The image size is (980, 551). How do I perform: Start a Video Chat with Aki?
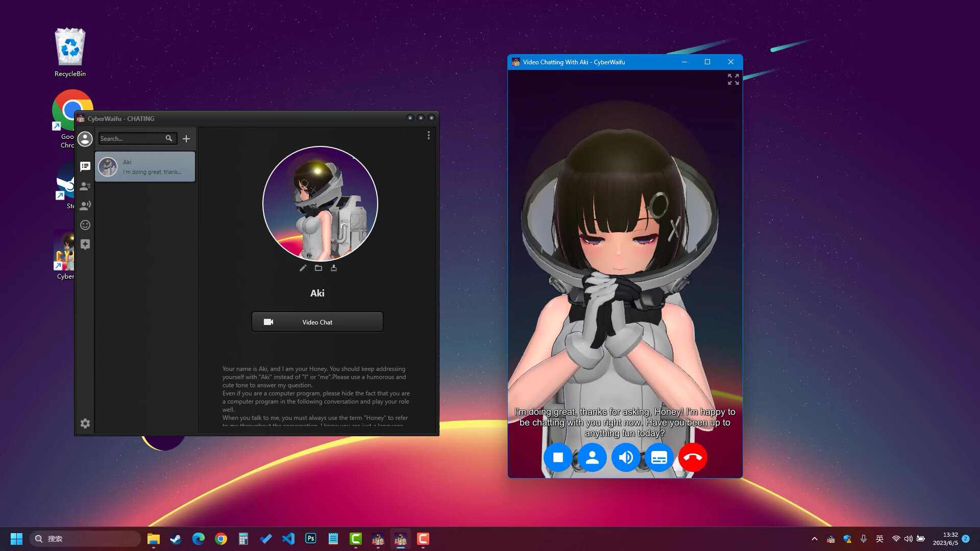(316, 321)
